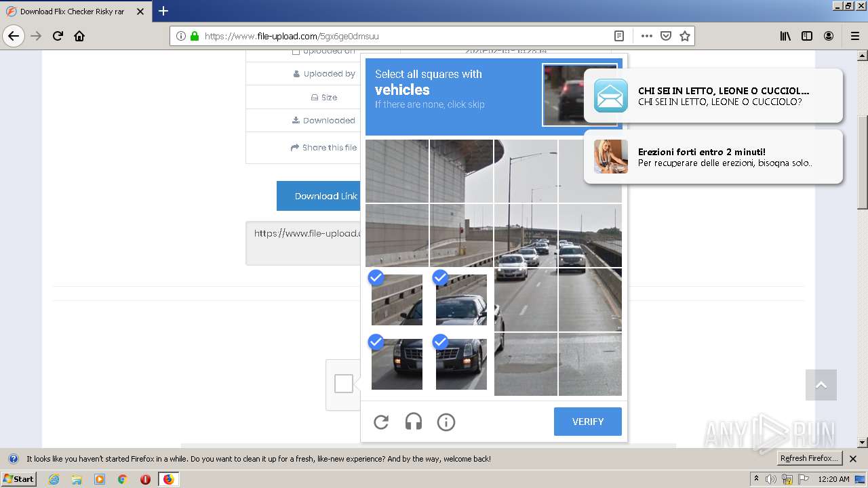The height and width of the screenshot is (488, 868).
Task: Click VERIFY captcha button
Action: click(588, 422)
